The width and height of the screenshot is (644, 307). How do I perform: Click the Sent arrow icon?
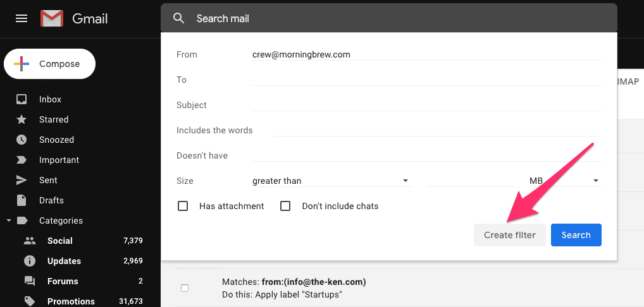tap(22, 181)
